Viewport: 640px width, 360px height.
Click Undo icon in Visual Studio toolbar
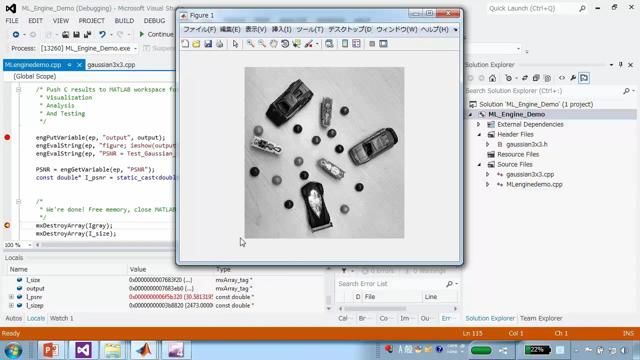pyautogui.click(x=102, y=35)
